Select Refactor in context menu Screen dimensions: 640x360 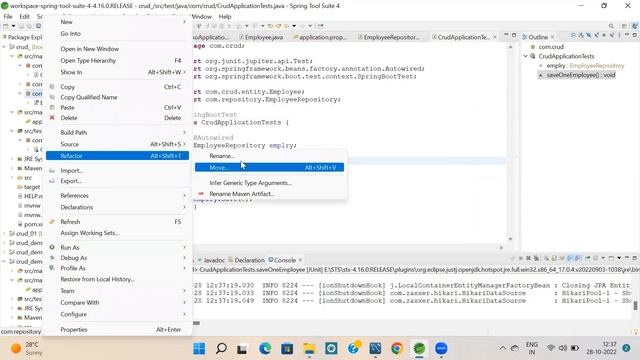coord(117,156)
